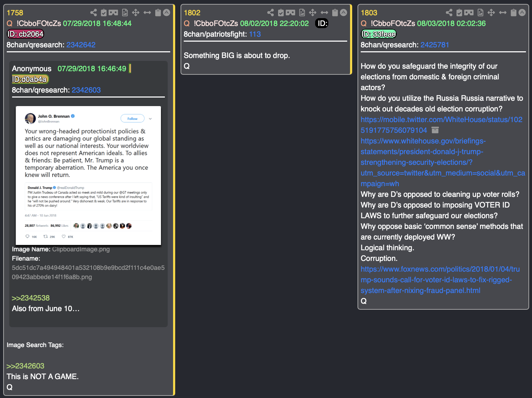Click the clipboard-check icon on post 1802
Screen dimensions: 532x398
point(281,13)
